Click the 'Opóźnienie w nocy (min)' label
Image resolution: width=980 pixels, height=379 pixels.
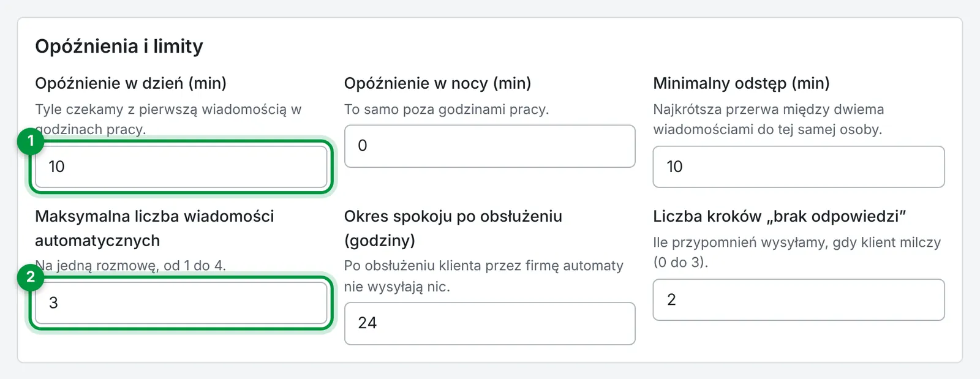437,83
